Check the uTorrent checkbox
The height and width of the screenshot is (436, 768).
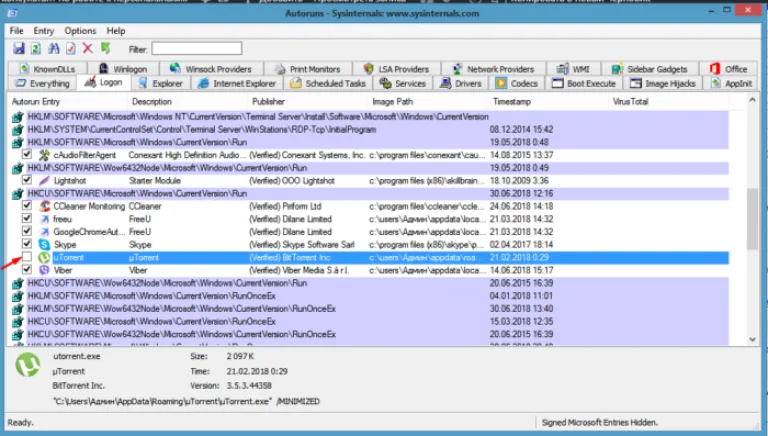[27, 257]
